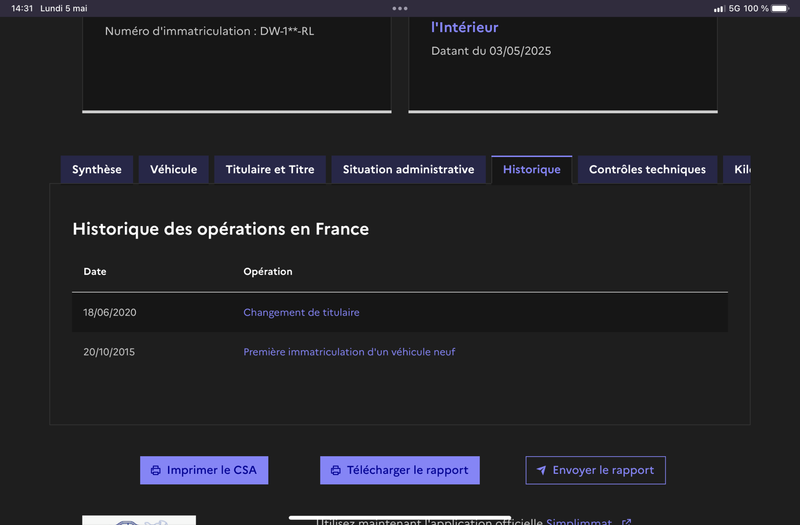
Task: Click the icon inside Télécharger le rapport button
Action: (x=335, y=470)
